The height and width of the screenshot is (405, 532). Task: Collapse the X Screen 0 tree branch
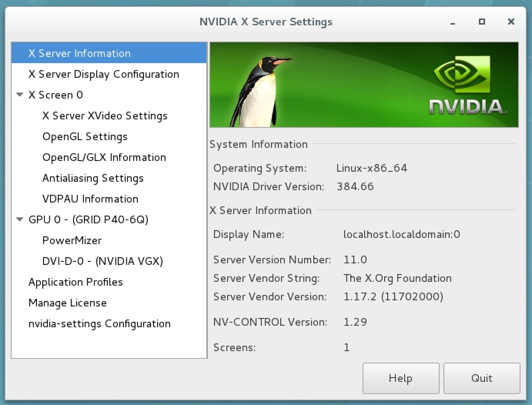tap(19, 95)
